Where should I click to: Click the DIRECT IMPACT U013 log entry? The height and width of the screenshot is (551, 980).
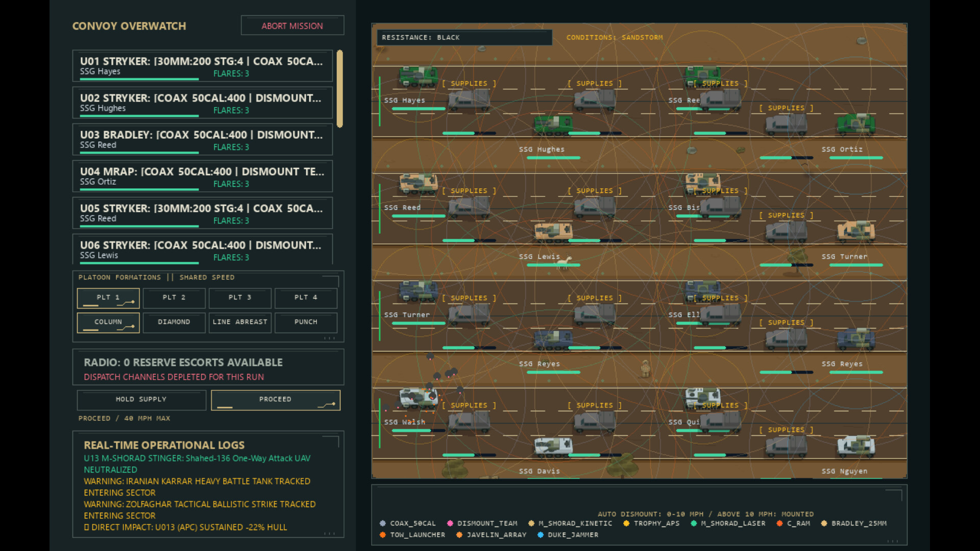pyautogui.click(x=185, y=527)
